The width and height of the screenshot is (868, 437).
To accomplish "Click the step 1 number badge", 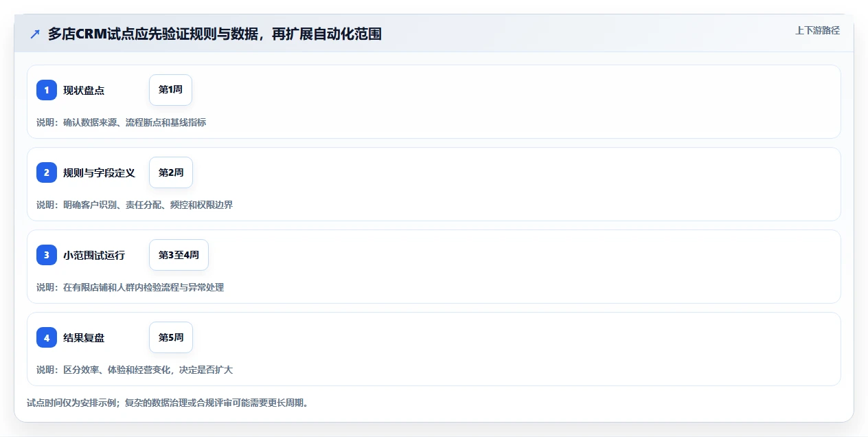I will pos(47,90).
